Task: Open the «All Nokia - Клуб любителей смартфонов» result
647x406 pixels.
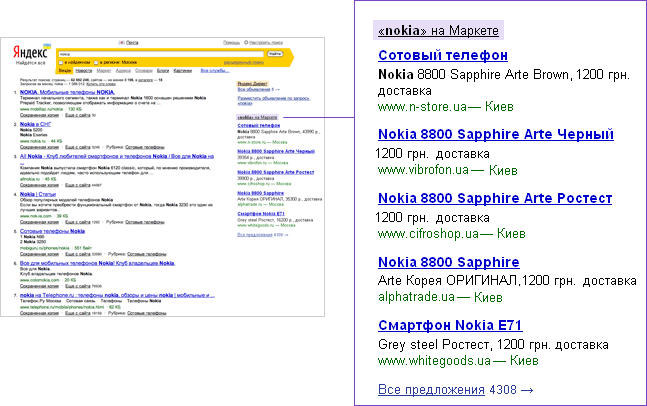Action: pos(117,156)
